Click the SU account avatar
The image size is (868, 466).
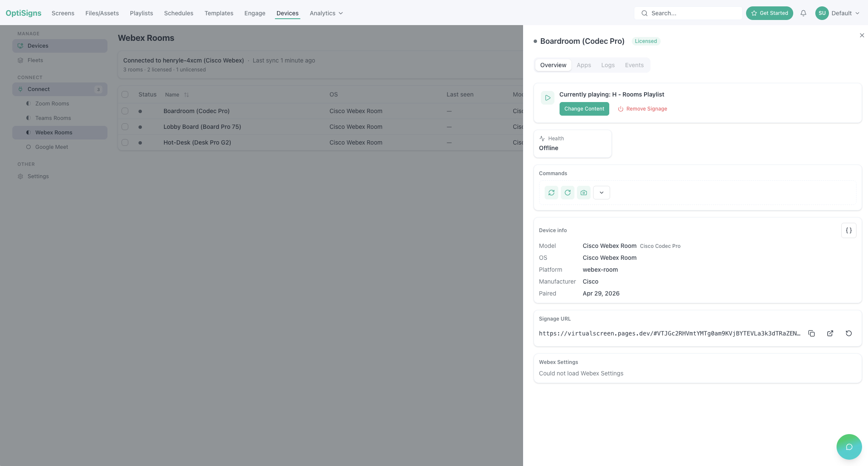pos(822,13)
